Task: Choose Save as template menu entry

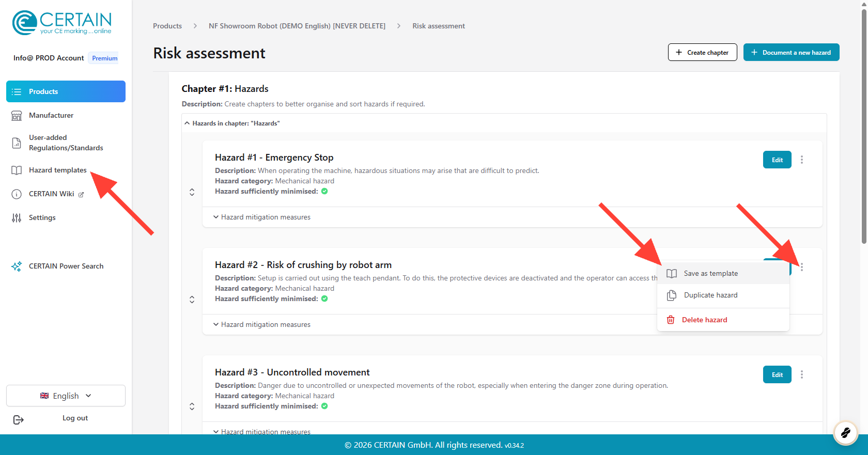Action: (x=723, y=273)
